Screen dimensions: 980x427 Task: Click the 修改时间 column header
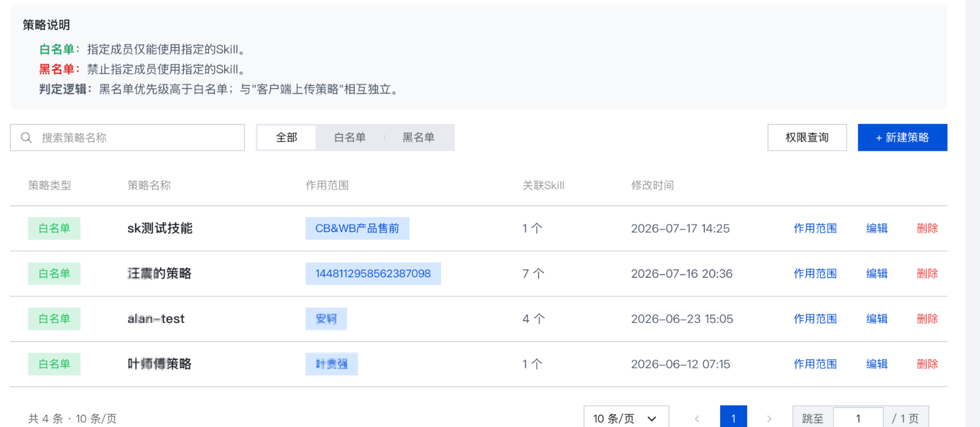point(653,185)
